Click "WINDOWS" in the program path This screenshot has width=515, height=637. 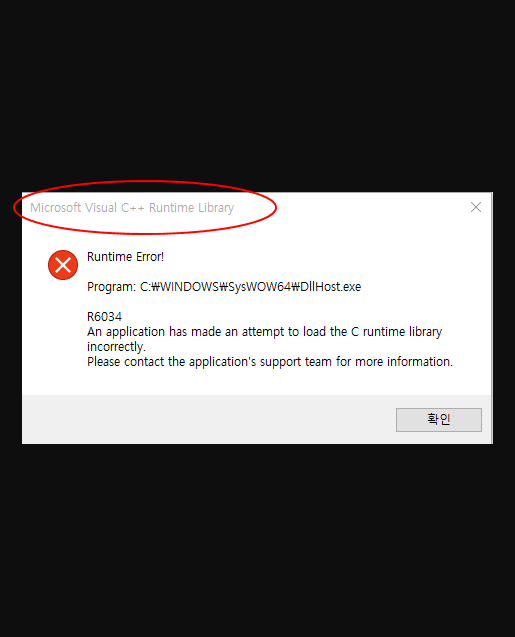[x=190, y=287]
